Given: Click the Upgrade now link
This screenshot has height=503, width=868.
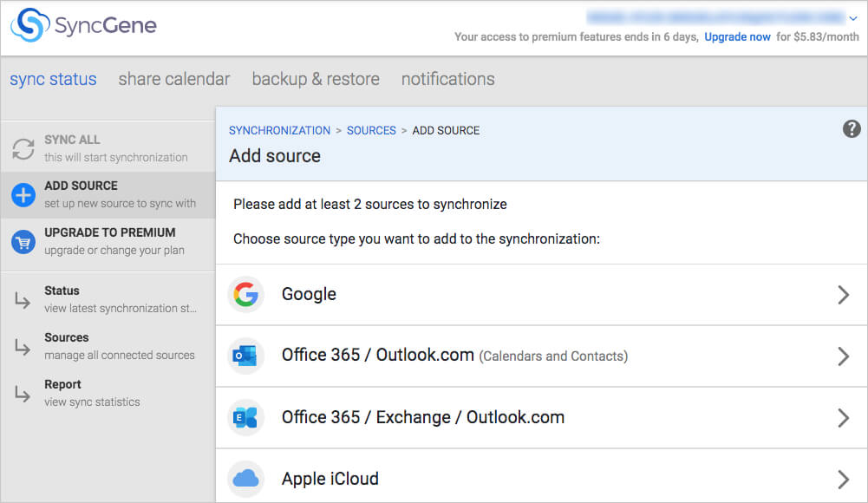Looking at the screenshot, I should coord(737,37).
